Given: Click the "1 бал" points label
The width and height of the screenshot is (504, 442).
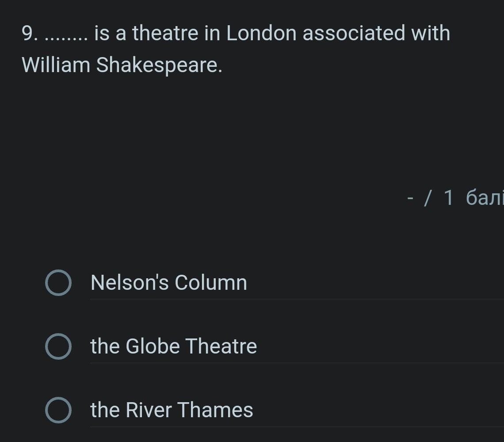Looking at the screenshot, I should click(x=473, y=198).
